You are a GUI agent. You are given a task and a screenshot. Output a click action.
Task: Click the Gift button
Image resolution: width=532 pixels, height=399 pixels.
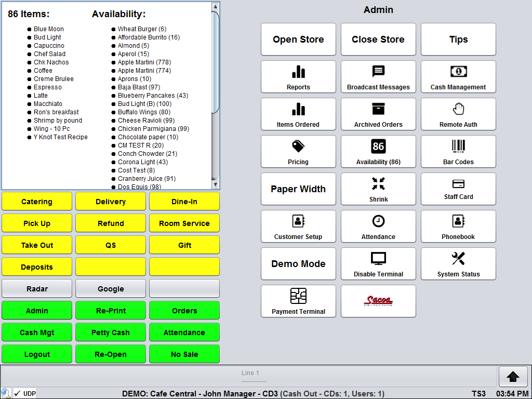(x=184, y=245)
